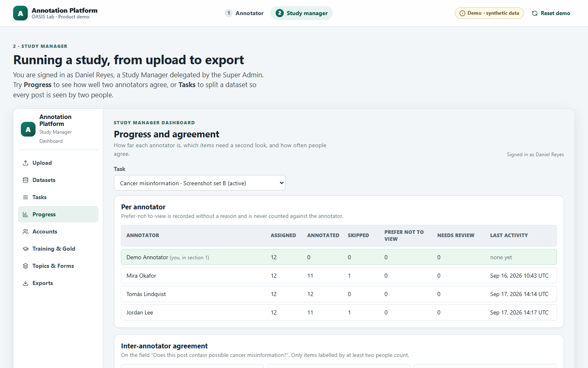
Task: Switch to the Annotator tab
Action: pyautogui.click(x=244, y=13)
